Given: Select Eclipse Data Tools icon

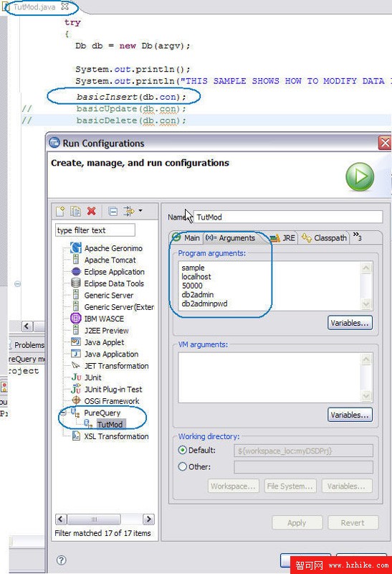Looking at the screenshot, I should pos(76,283).
